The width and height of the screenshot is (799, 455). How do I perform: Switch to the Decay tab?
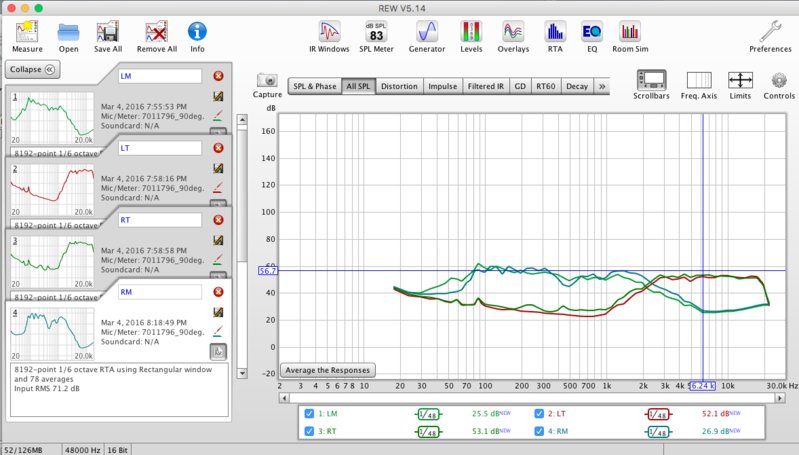(577, 87)
